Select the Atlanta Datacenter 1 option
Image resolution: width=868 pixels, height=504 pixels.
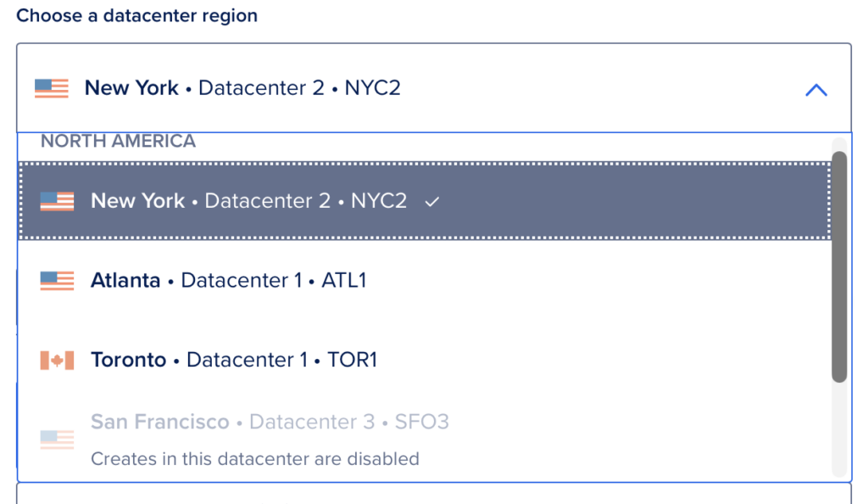click(229, 281)
